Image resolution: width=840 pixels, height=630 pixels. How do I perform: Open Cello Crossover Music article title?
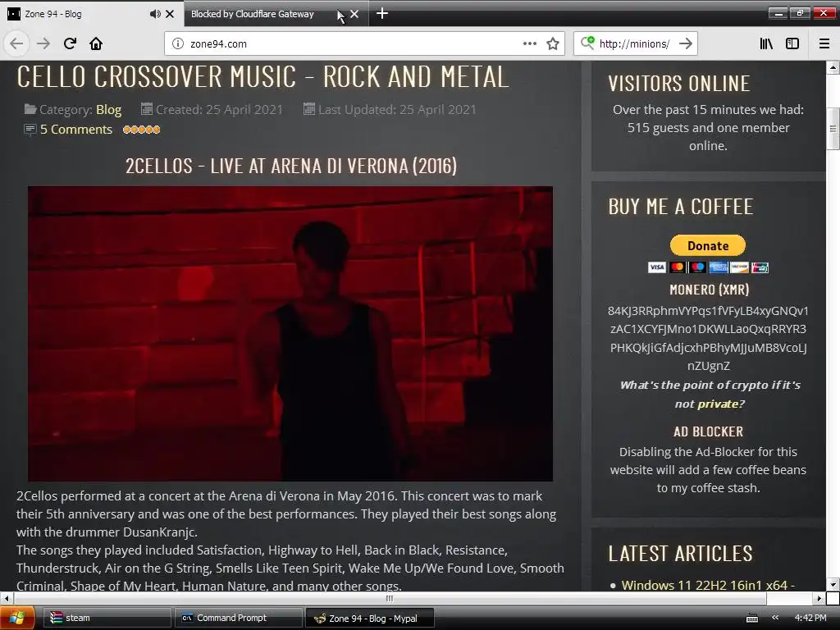263,76
